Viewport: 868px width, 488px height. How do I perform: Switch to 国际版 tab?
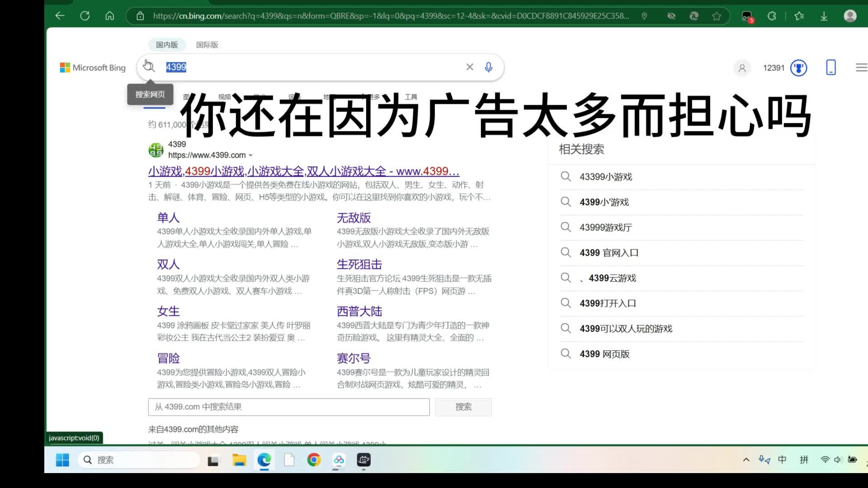tap(207, 45)
